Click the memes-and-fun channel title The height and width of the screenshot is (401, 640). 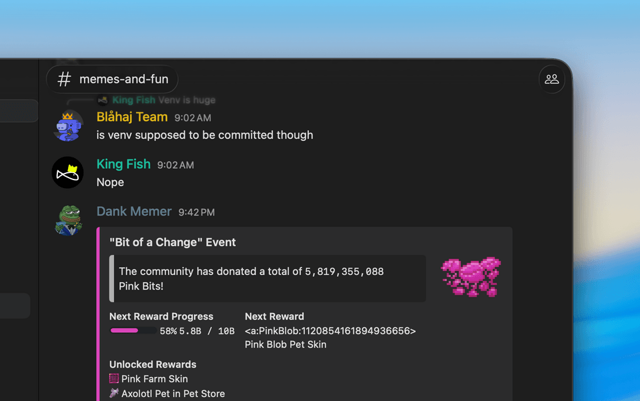pos(124,79)
